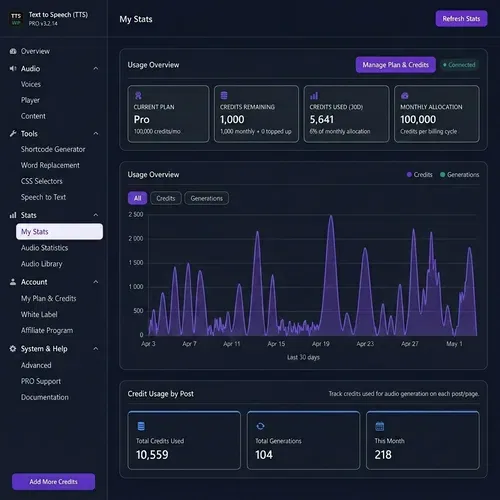
Task: Open CSS Selectors tool
Action: click(42, 181)
